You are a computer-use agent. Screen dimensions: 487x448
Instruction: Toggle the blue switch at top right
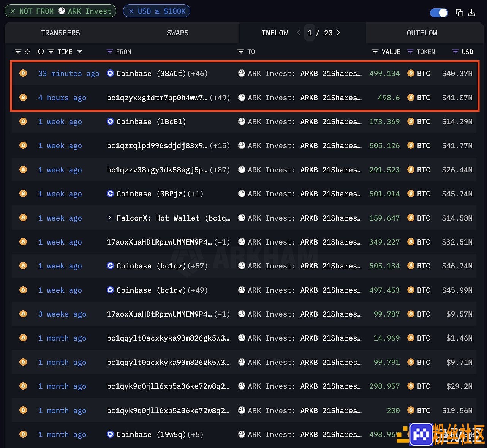[439, 13]
